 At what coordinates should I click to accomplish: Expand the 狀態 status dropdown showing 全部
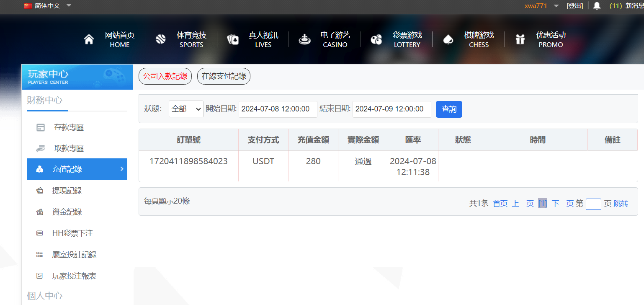(185, 109)
